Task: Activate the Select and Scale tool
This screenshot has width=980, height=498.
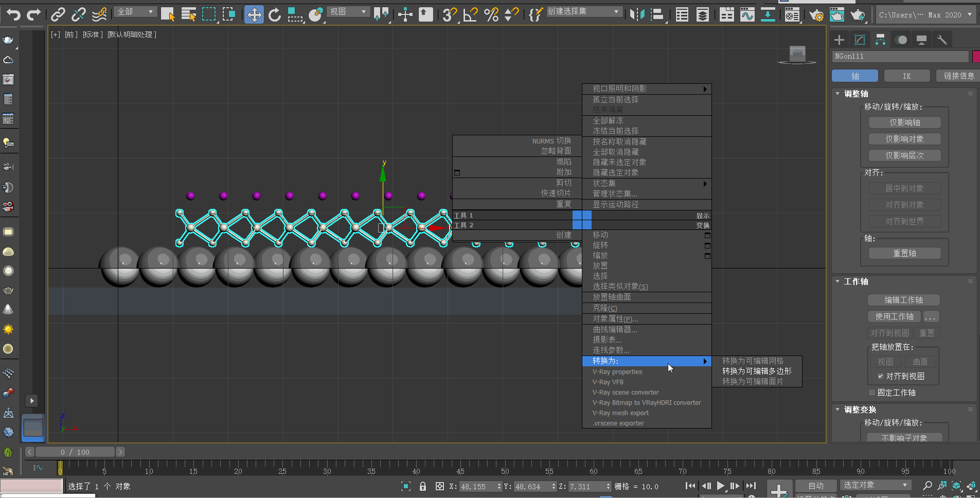Action: 294,14
